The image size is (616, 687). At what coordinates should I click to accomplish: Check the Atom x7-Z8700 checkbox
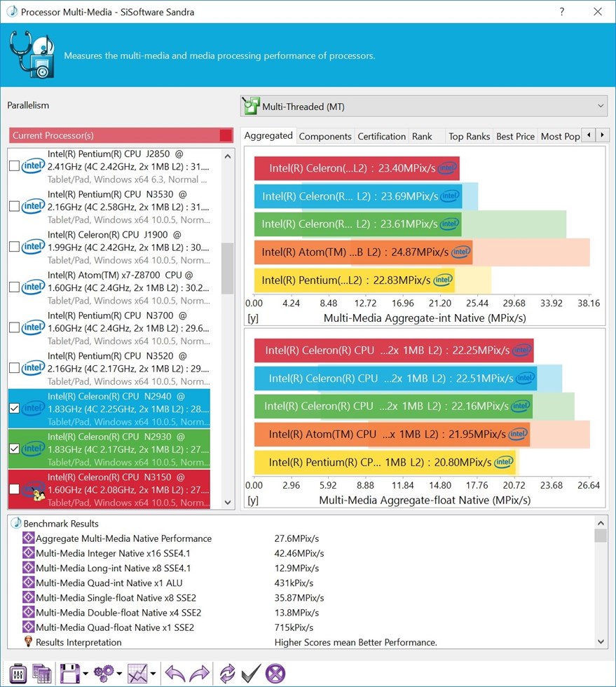coord(14,287)
